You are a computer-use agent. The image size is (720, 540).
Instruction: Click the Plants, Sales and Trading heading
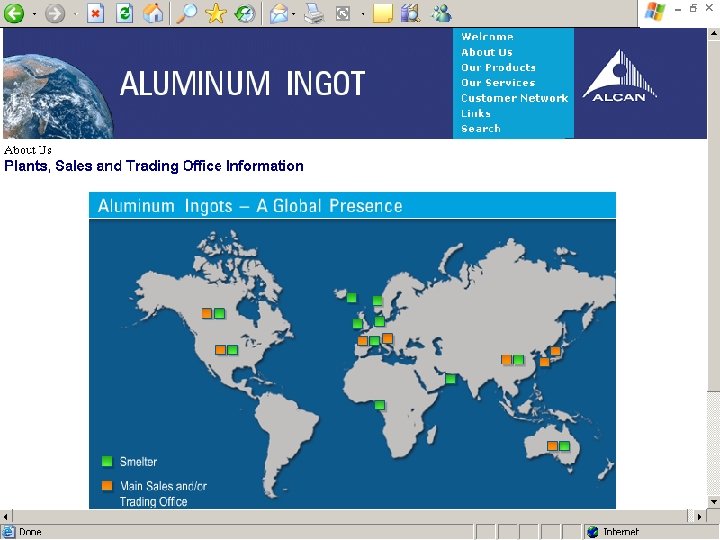point(154,166)
